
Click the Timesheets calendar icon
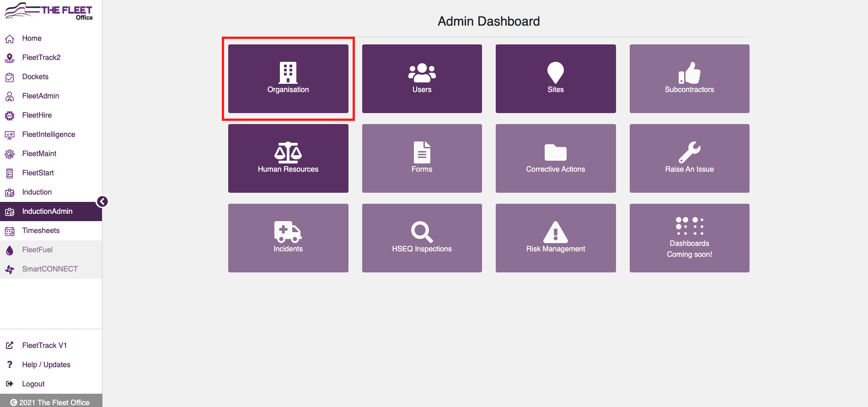click(x=10, y=231)
